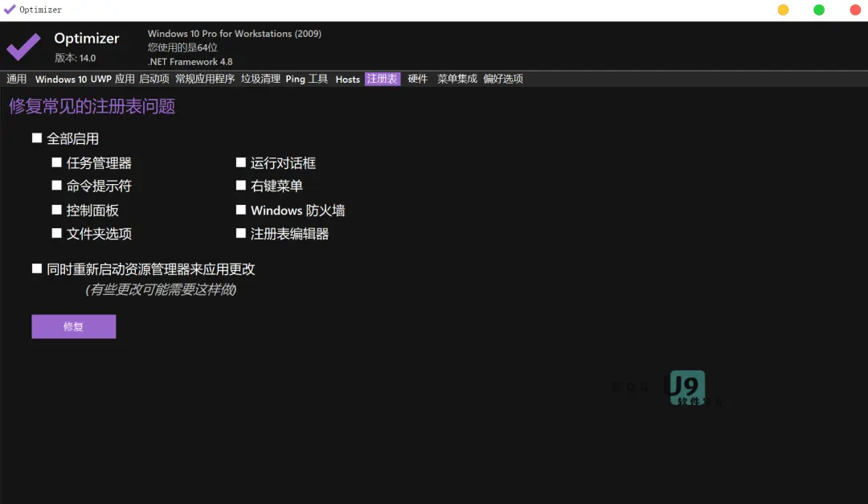Screen dimensions: 868x504
Task: Click the (有些更改可能需要这样做) note
Action: pos(161,289)
